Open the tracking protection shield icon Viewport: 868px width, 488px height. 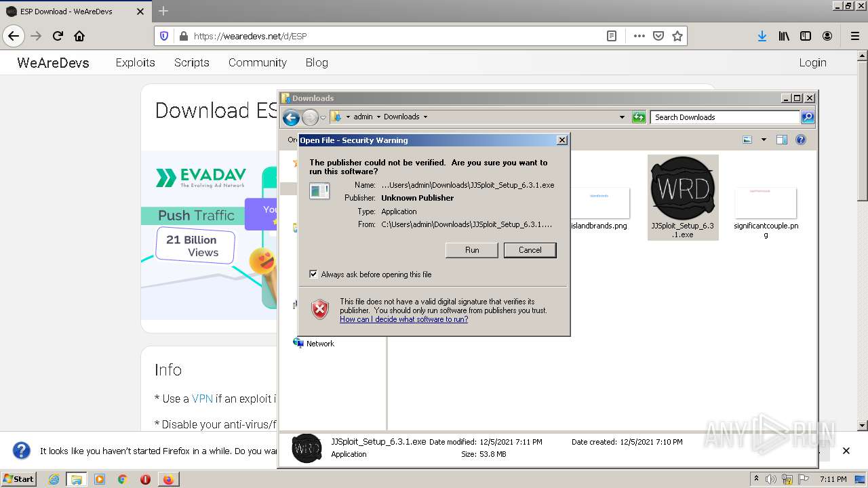pos(164,36)
